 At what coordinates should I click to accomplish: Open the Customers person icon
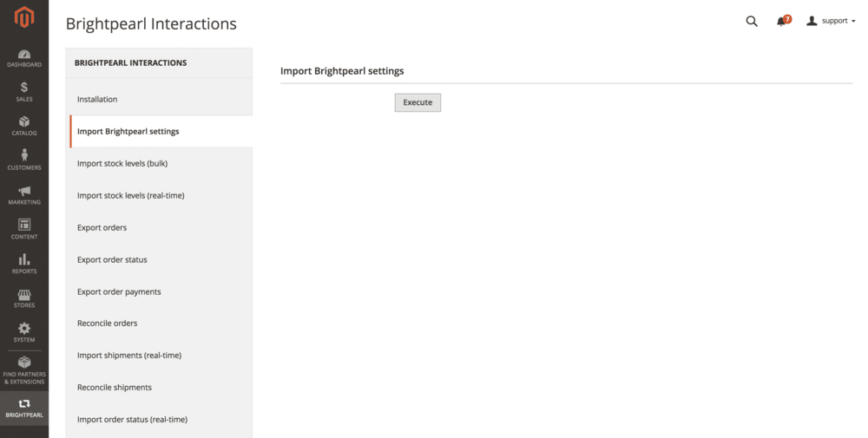24,156
